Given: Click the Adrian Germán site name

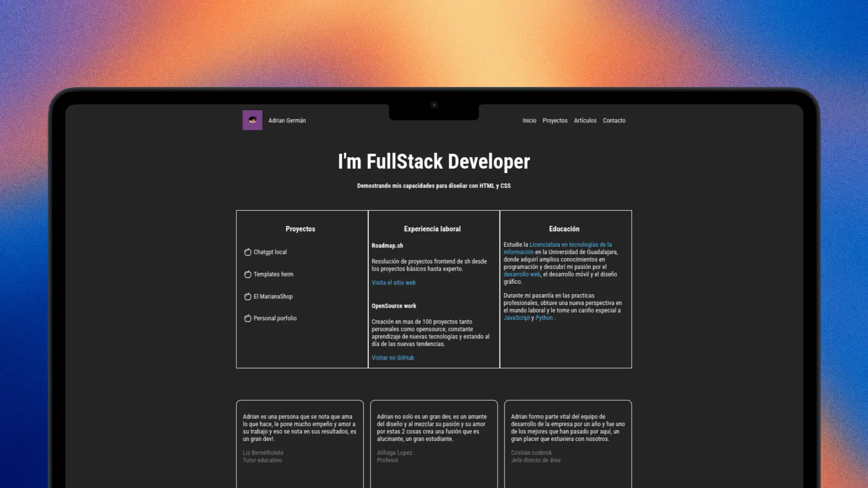Looking at the screenshot, I should click(287, 121).
